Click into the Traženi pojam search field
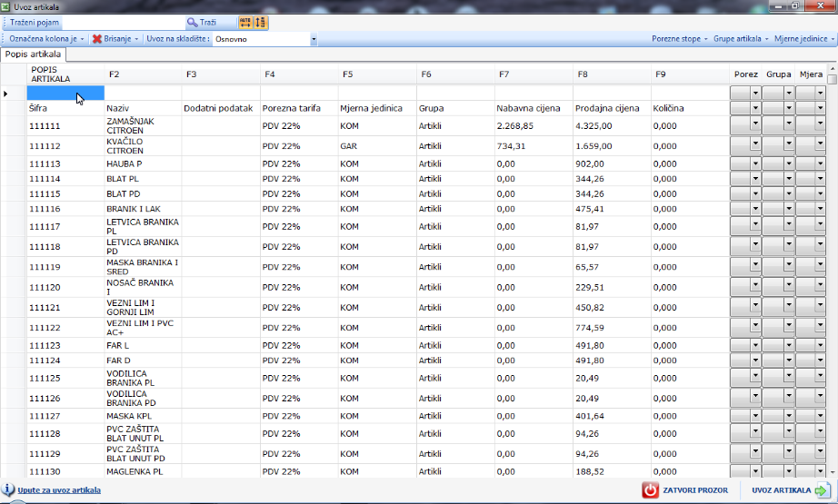The width and height of the screenshot is (838, 504). pyautogui.click(x=123, y=23)
